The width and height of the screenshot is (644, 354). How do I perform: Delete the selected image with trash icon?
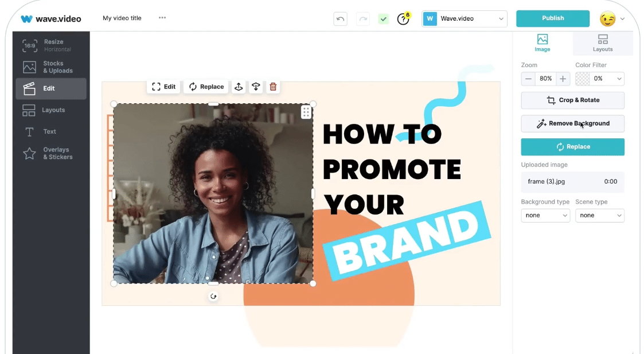[273, 87]
